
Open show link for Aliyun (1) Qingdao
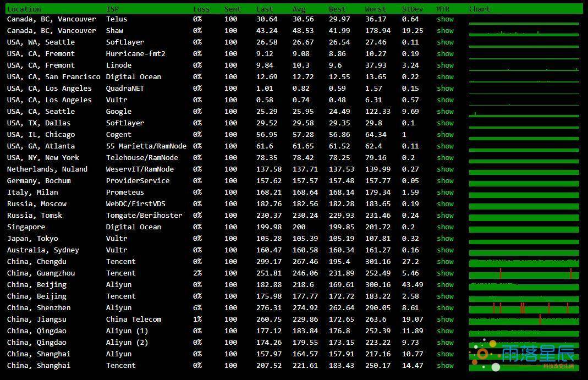445,331
